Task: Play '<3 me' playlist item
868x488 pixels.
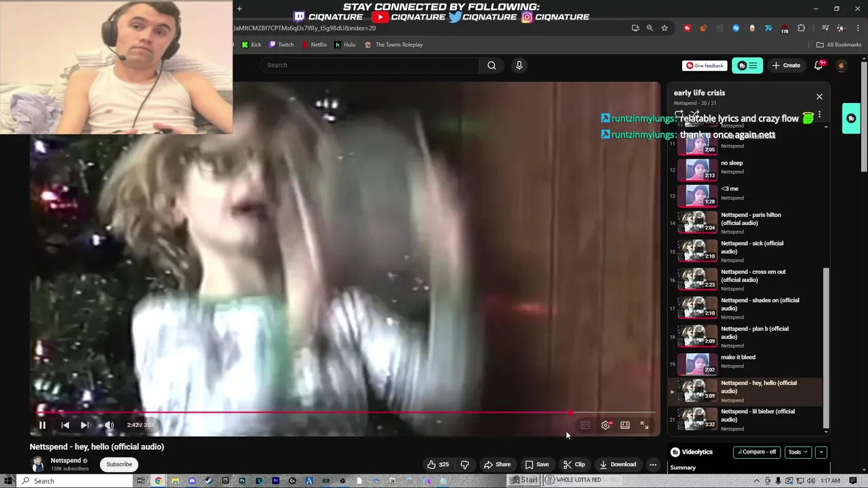Action: click(746, 195)
